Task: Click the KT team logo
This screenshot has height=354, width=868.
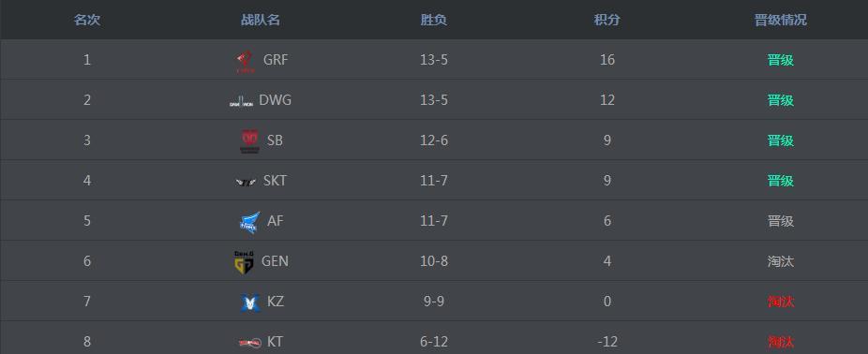Action: coord(249,343)
